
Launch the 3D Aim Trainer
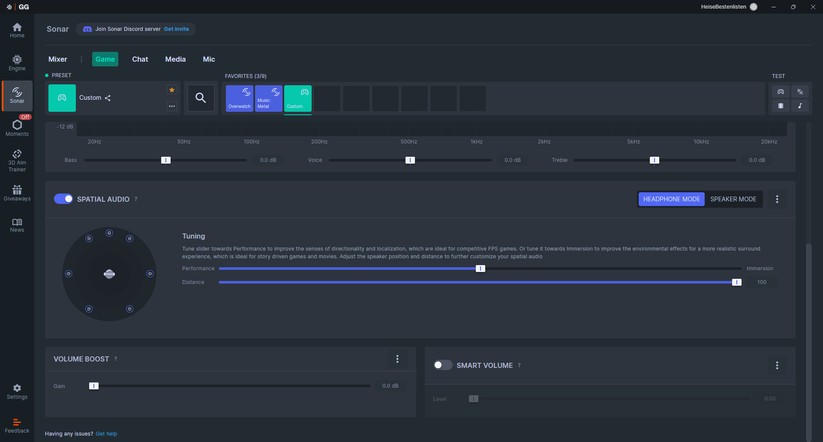tap(17, 160)
